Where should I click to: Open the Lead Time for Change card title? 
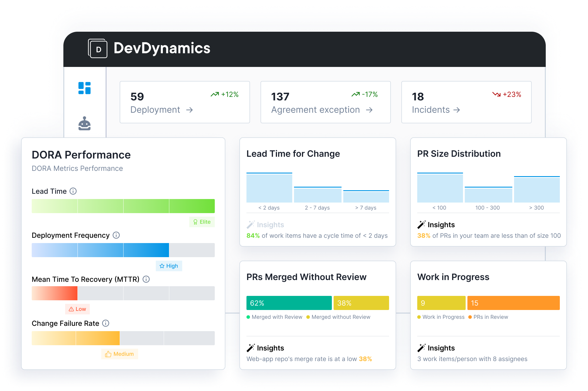click(293, 153)
